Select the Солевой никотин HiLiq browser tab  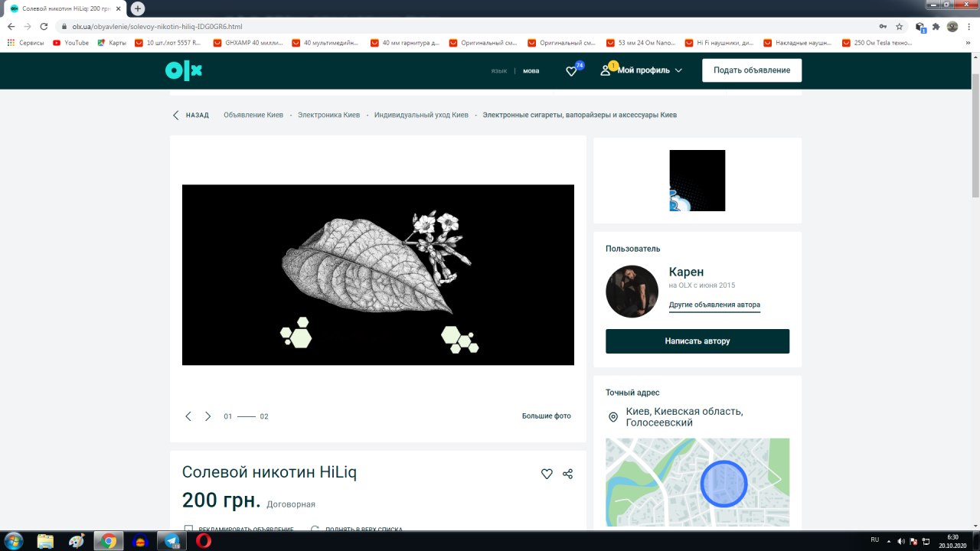(64, 8)
